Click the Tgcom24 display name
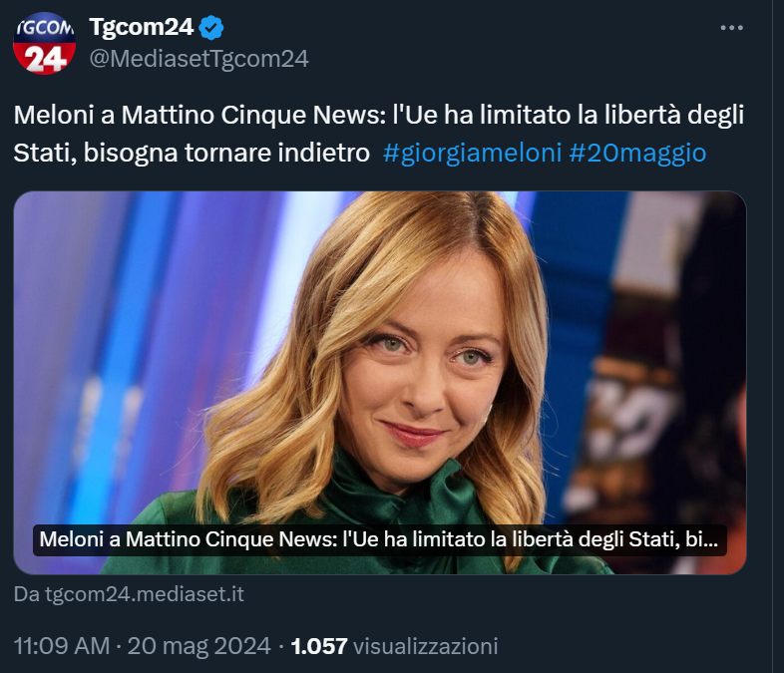 pyautogui.click(x=141, y=27)
